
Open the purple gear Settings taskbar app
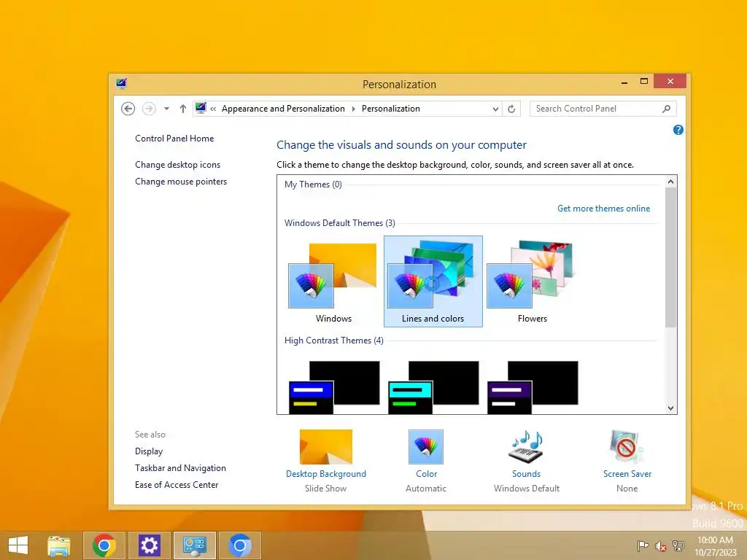(x=149, y=545)
